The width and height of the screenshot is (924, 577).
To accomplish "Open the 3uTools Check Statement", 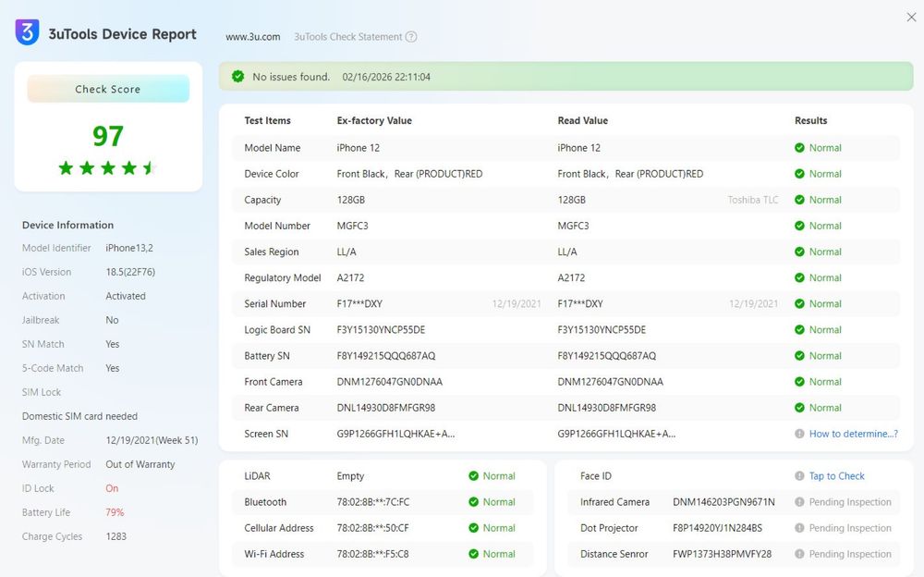I will point(347,37).
